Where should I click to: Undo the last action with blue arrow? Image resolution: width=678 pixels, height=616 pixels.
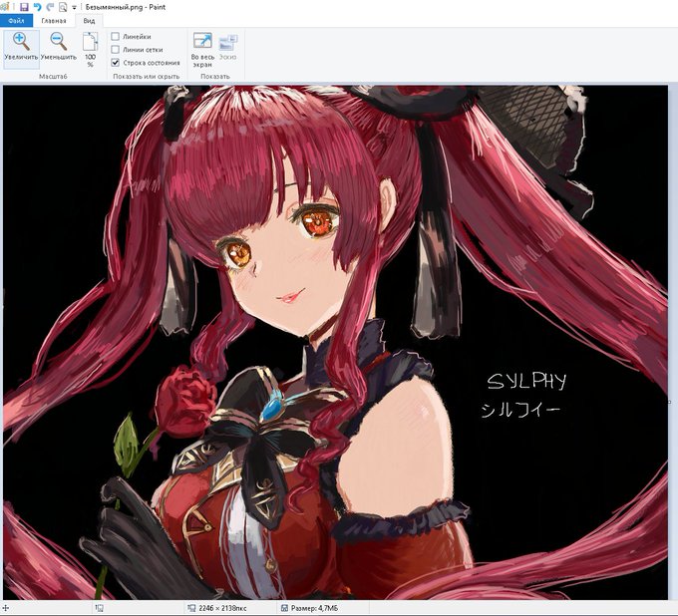38,7
